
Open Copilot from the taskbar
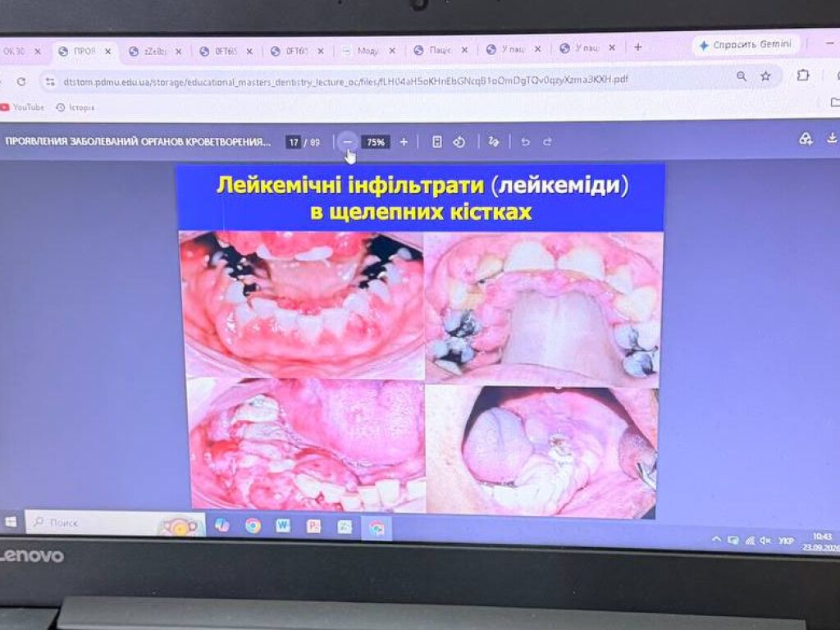[221, 526]
